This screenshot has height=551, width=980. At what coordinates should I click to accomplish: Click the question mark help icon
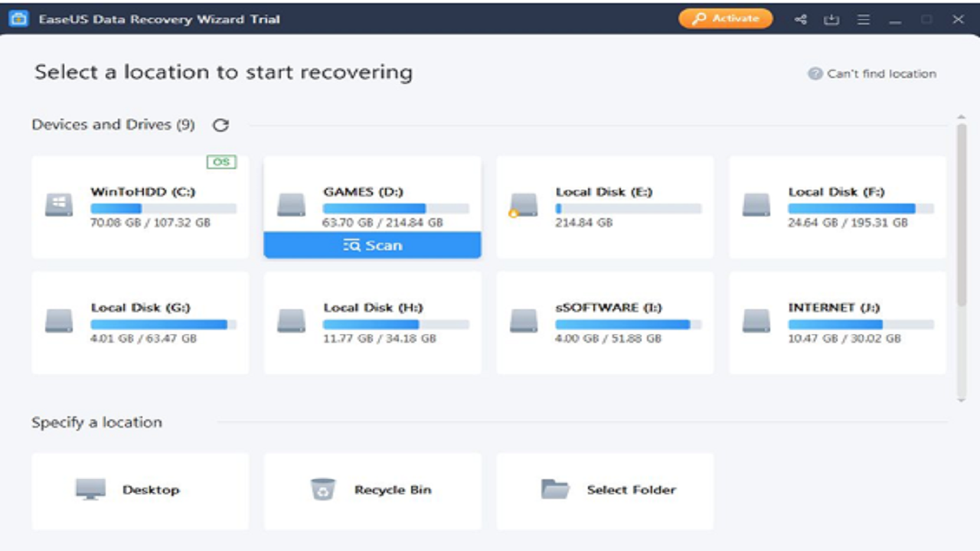click(815, 73)
